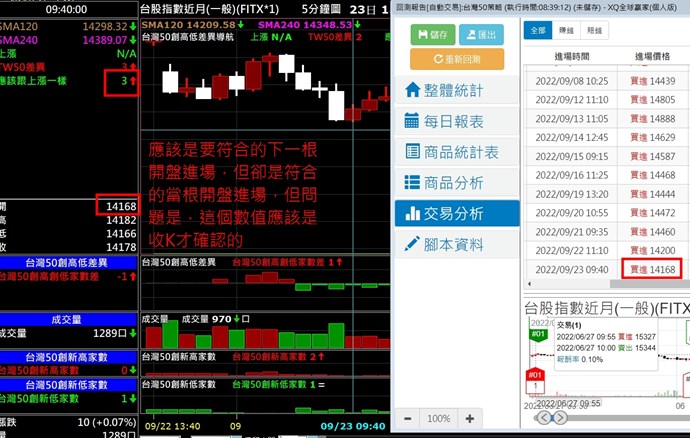Open the 商品分析 product analysis page

coord(457,183)
